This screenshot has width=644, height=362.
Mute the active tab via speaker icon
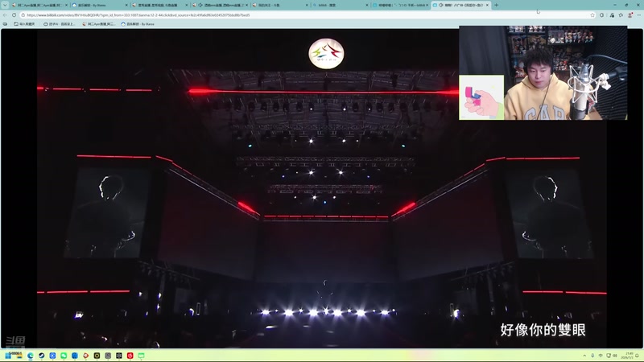[x=440, y=5]
